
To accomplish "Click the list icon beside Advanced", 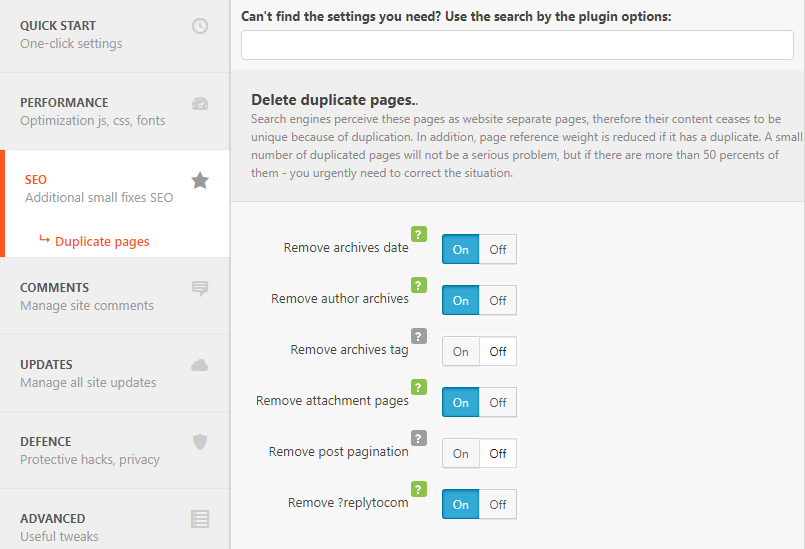I will (200, 519).
